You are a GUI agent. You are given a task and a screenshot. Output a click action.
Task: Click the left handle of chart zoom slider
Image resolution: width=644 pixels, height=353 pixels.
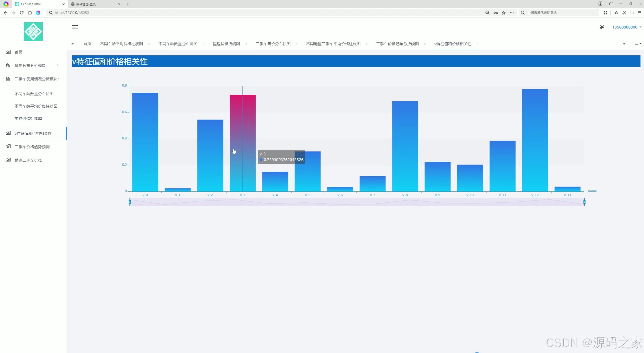pos(129,202)
